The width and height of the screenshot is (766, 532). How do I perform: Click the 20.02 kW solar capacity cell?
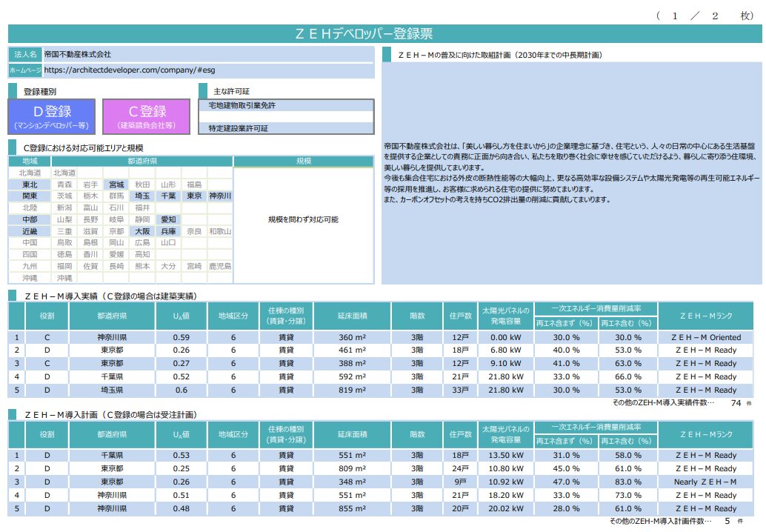pyautogui.click(x=506, y=508)
